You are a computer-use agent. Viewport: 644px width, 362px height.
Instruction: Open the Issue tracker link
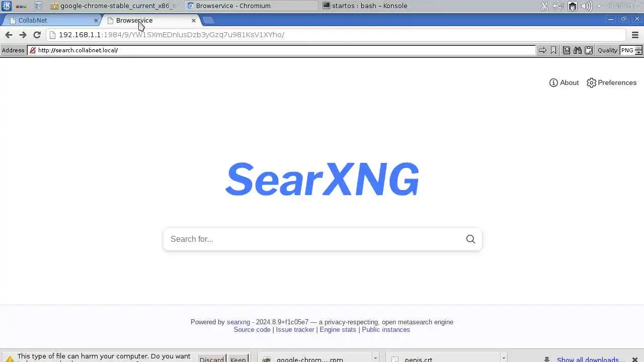295,329
